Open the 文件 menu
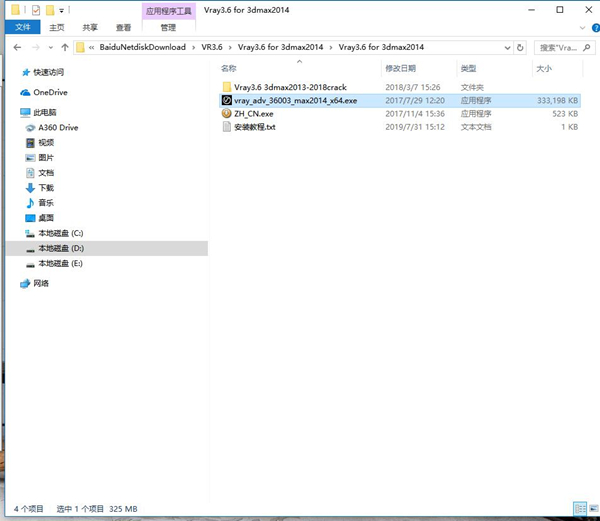Screen dimensions: 600x521 pos(21,28)
